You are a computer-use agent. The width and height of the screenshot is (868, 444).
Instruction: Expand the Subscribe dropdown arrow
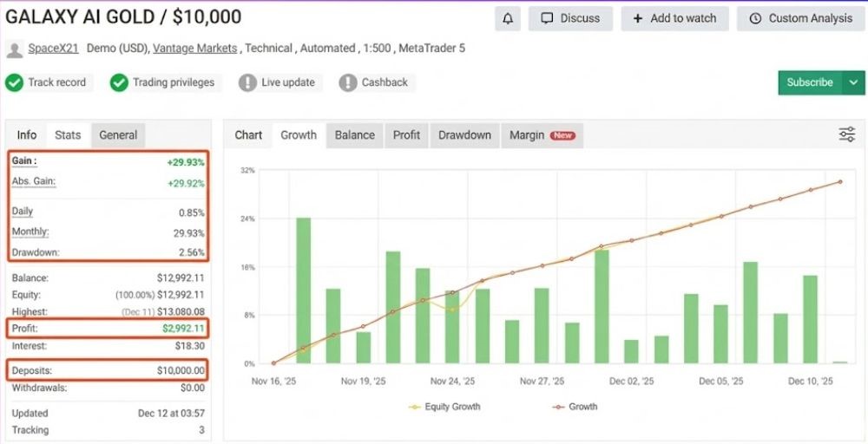[x=853, y=83]
